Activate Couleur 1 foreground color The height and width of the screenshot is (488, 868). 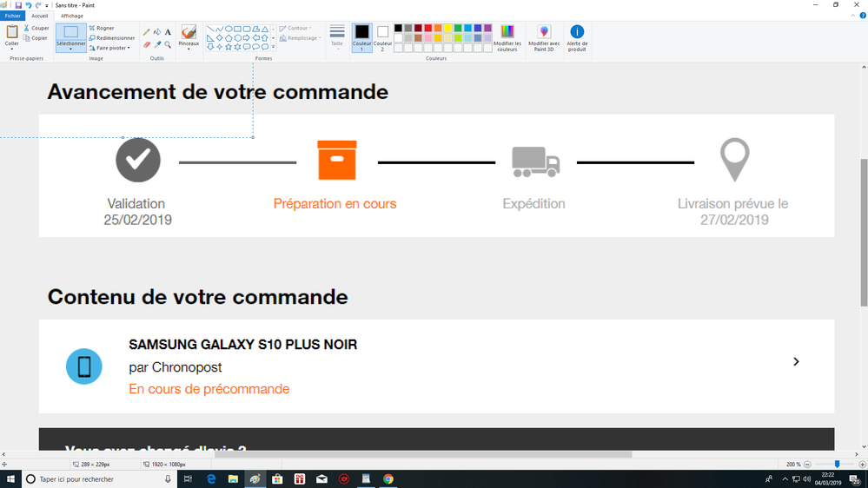[x=362, y=37]
